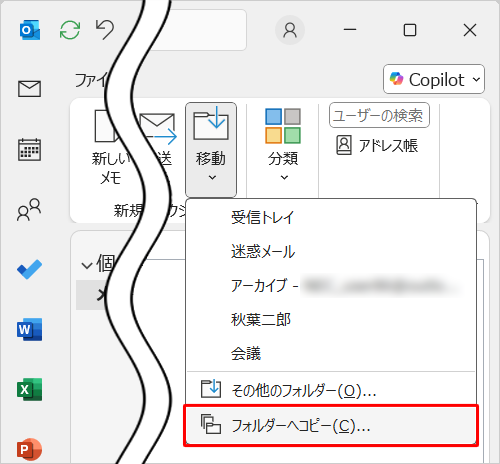
Task: Collapse the 個 folder group chevron
Action: [87, 265]
